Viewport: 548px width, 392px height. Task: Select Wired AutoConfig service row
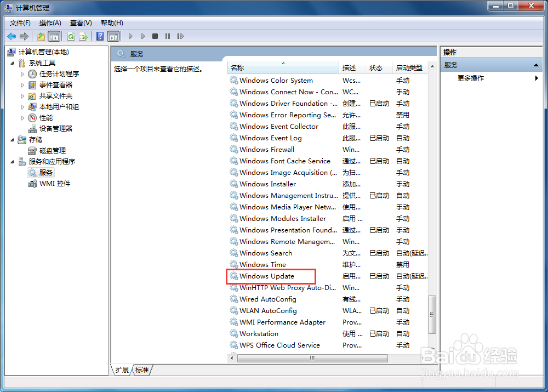point(328,299)
